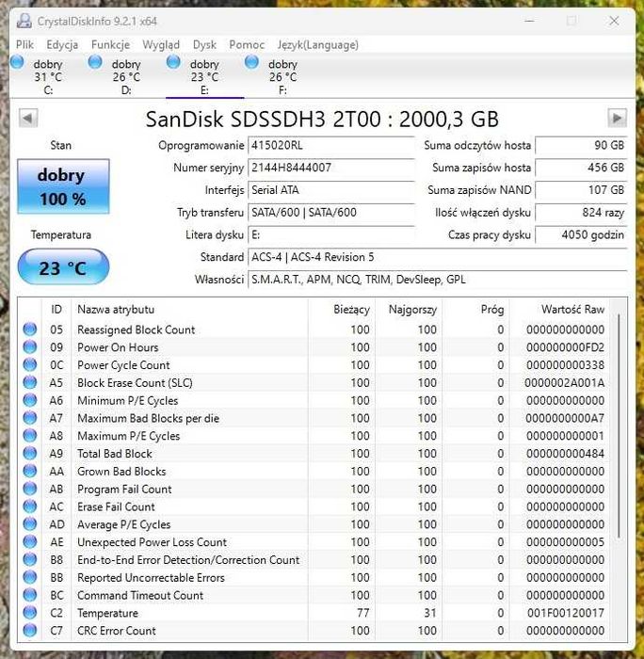This screenshot has height=659, width=644.
Task: Click status orb for Grown Bad Blocks
Action: (x=30, y=471)
